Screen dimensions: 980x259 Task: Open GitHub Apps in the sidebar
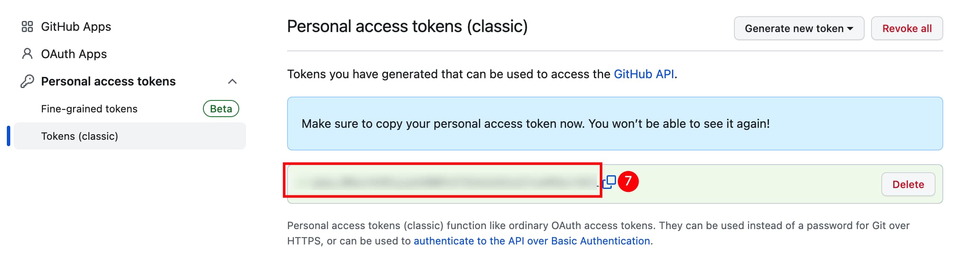76,27
